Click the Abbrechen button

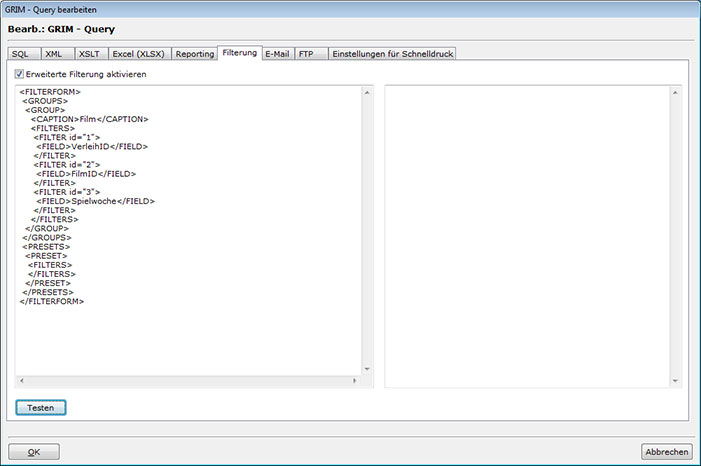pos(665,451)
